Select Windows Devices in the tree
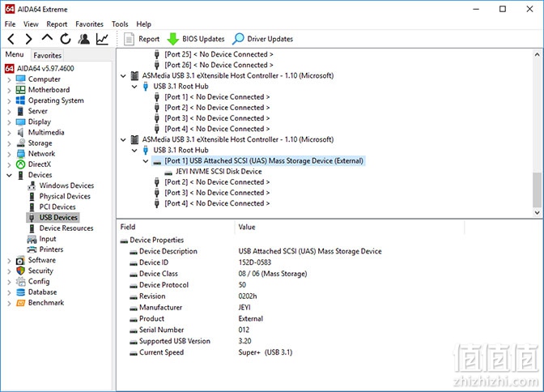 point(66,185)
